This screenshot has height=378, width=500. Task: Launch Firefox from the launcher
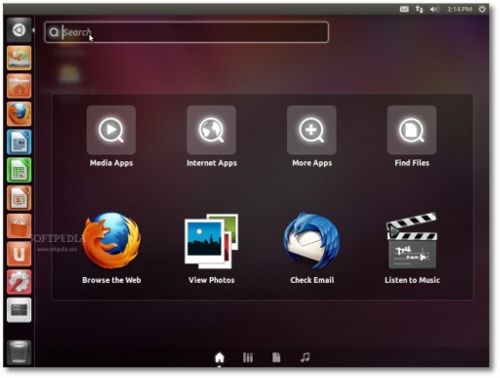pyautogui.click(x=19, y=114)
